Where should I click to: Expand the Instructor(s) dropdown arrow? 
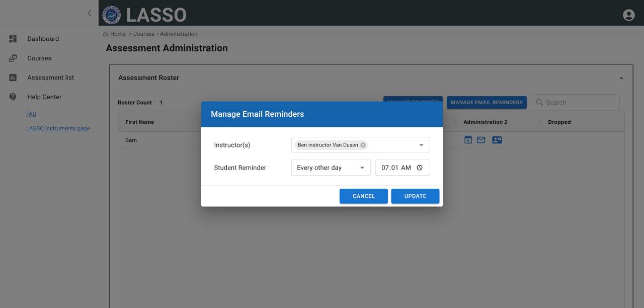(x=421, y=145)
